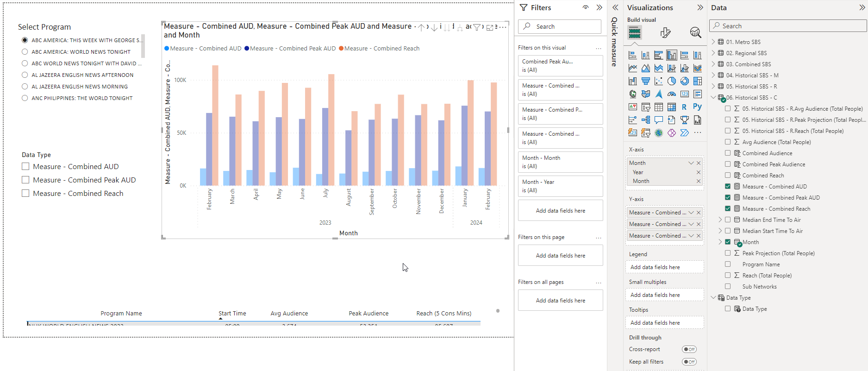This screenshot has height=371, width=868.
Task: Pick the slicer visual icon
Action: click(646, 107)
